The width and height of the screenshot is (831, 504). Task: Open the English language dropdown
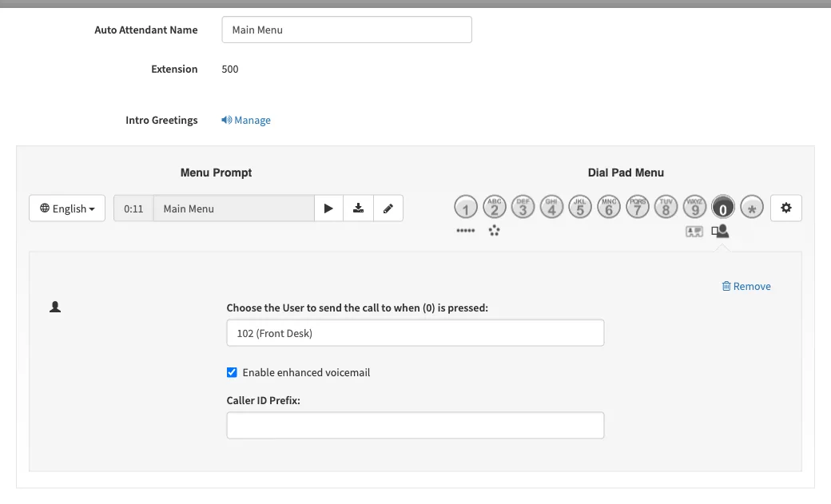[x=67, y=208]
